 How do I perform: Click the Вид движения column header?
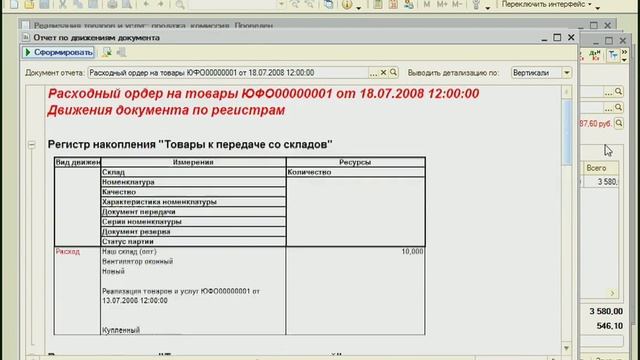(x=78, y=162)
